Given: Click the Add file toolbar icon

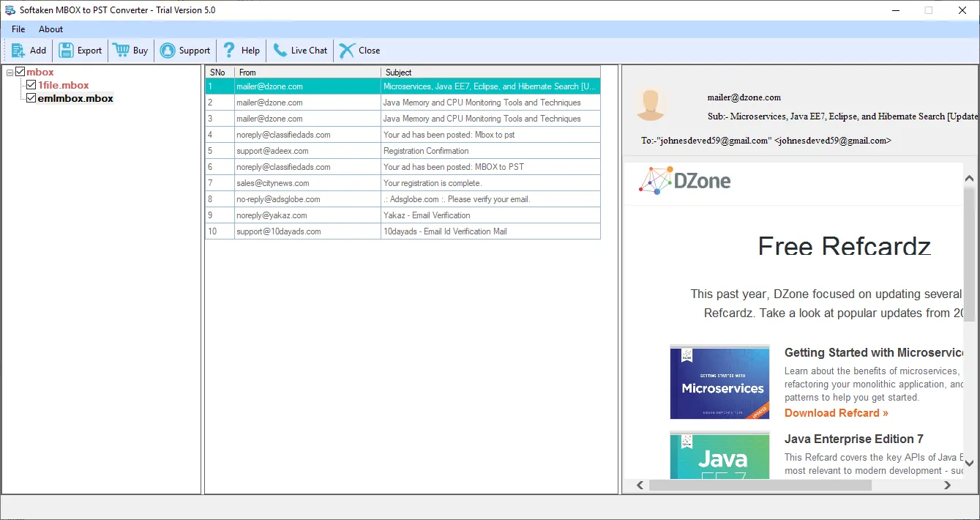Looking at the screenshot, I should 18,51.
